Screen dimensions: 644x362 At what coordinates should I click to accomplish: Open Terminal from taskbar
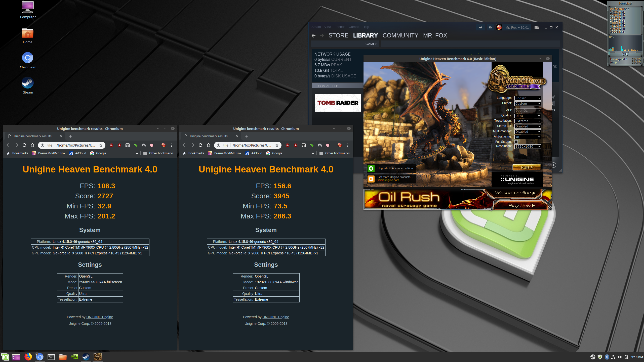(x=51, y=357)
